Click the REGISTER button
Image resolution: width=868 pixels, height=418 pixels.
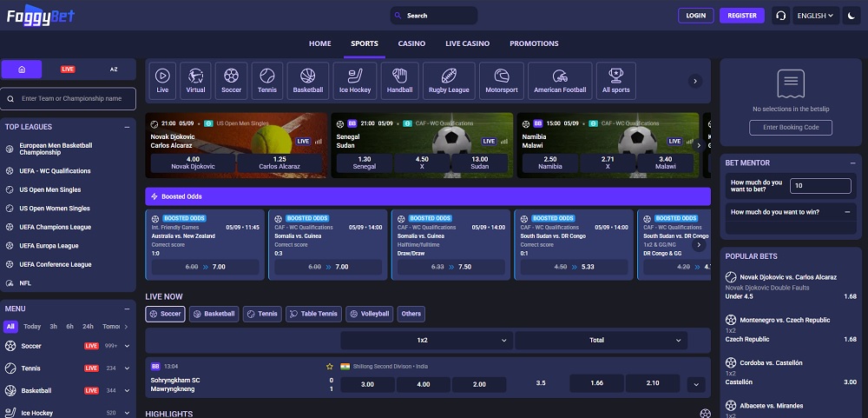(x=742, y=16)
